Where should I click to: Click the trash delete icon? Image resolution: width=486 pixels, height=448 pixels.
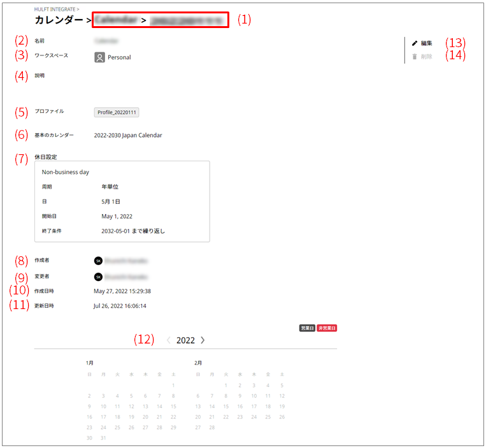click(x=415, y=57)
